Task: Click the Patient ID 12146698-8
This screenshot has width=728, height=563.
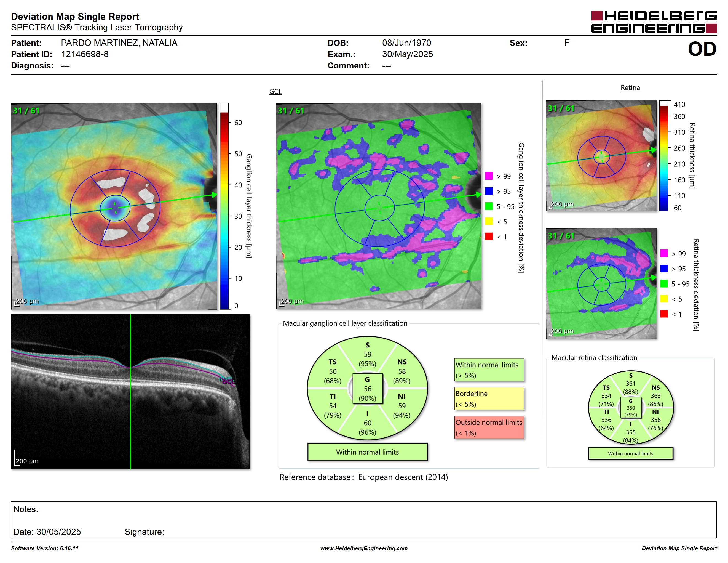Action: (85, 54)
